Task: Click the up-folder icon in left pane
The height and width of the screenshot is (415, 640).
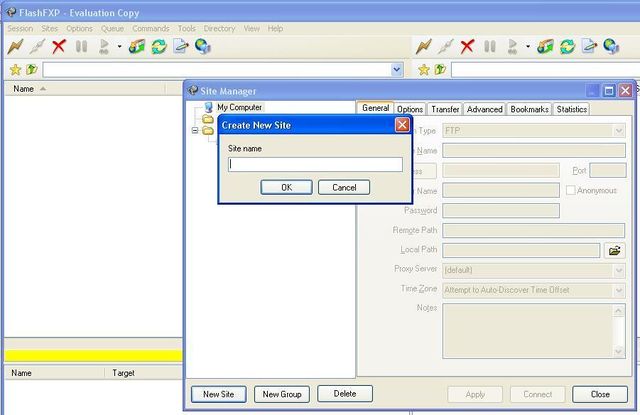Action: coord(31,70)
